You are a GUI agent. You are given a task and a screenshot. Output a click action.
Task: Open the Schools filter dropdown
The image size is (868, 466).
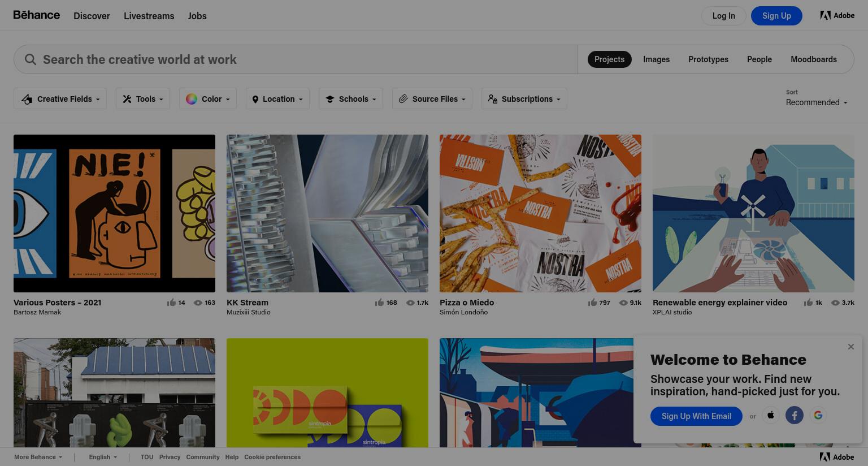(351, 99)
